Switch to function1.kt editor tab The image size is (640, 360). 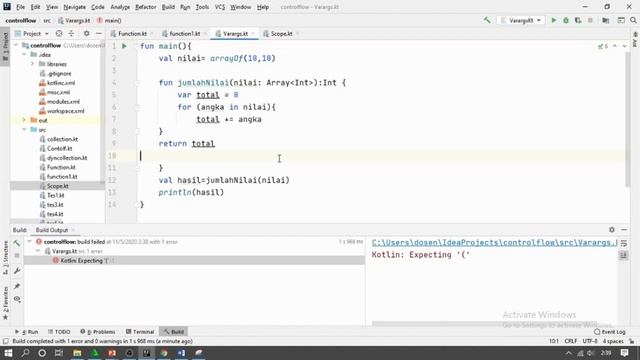click(x=184, y=33)
